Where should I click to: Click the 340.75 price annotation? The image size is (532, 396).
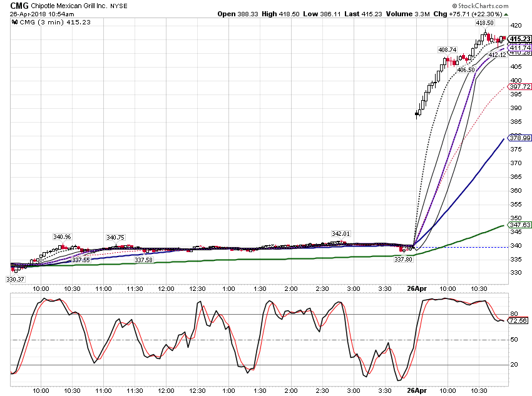click(x=115, y=237)
